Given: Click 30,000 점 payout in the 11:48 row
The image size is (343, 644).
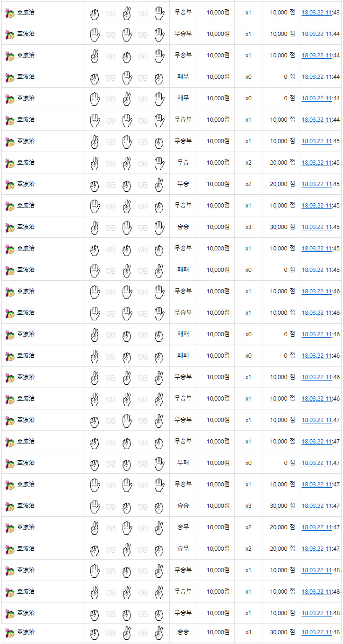Looking at the screenshot, I should point(282,632).
